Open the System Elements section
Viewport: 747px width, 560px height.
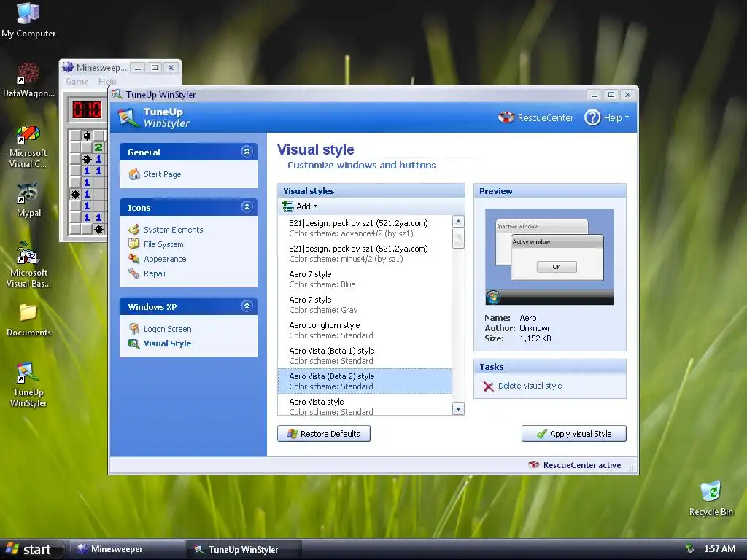(x=174, y=230)
